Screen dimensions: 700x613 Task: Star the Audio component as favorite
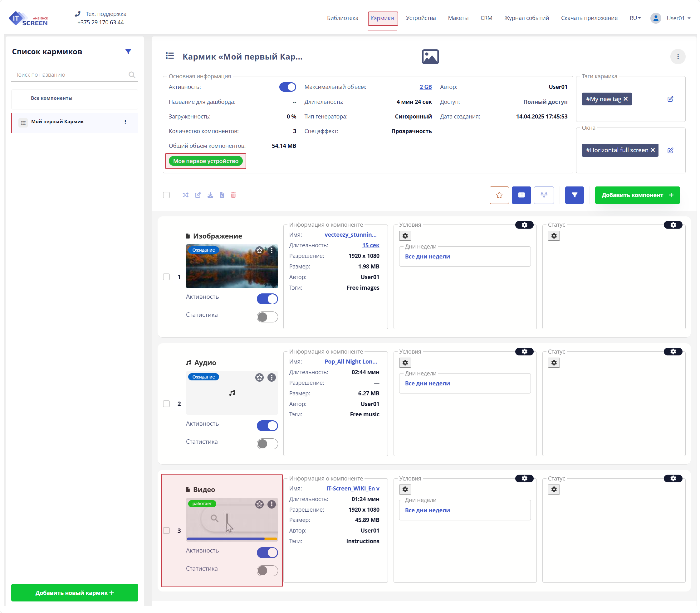(x=259, y=377)
